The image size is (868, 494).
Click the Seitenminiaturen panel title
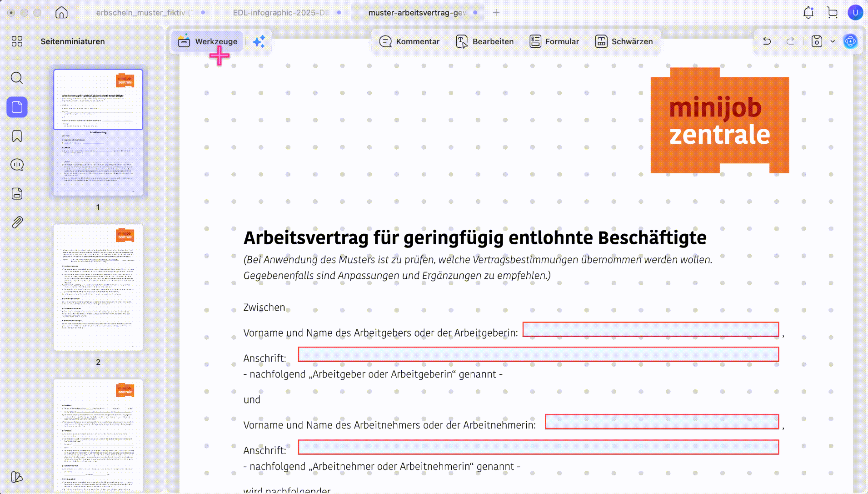(x=73, y=41)
